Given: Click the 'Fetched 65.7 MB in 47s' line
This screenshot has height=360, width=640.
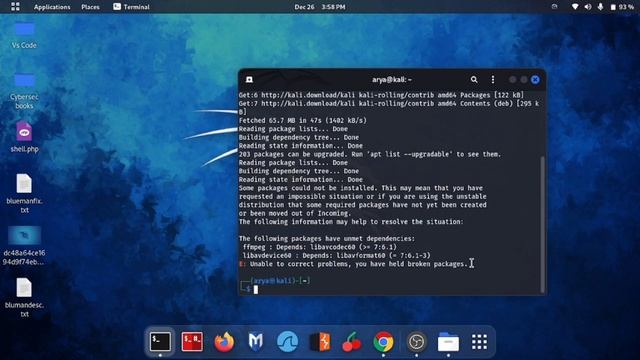Looking at the screenshot, I should [302, 120].
